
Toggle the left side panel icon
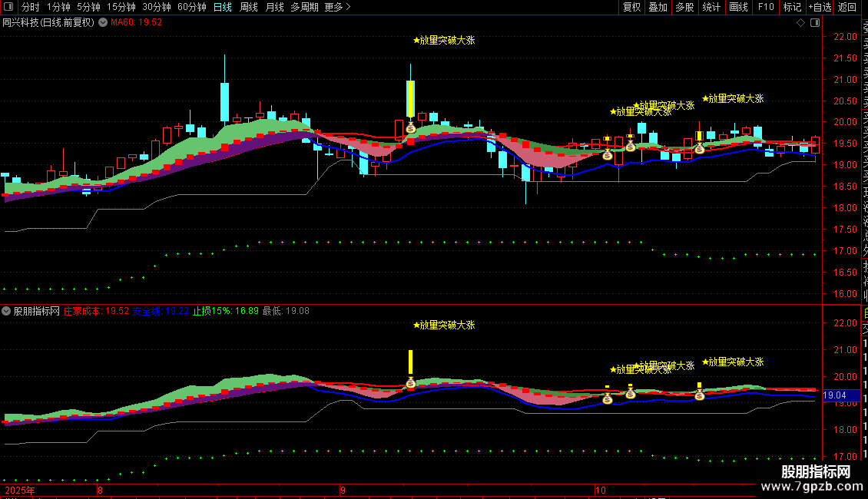(8, 7)
